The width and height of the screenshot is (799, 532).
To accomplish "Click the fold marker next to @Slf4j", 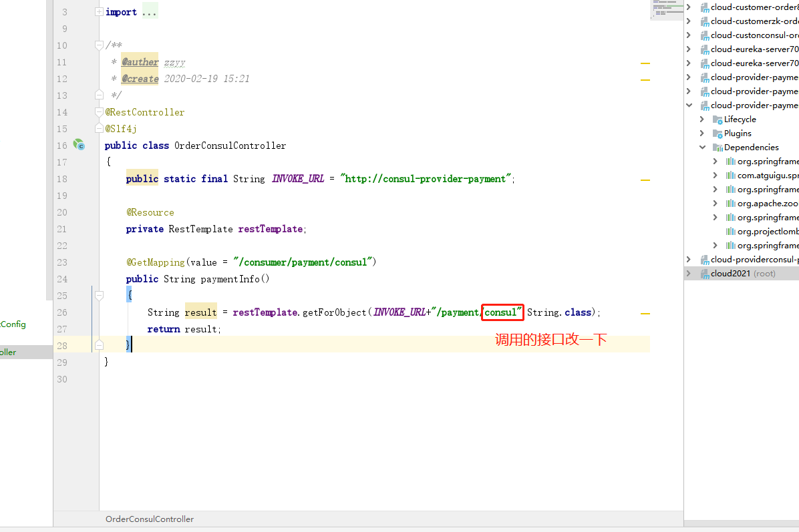I will click(x=99, y=129).
